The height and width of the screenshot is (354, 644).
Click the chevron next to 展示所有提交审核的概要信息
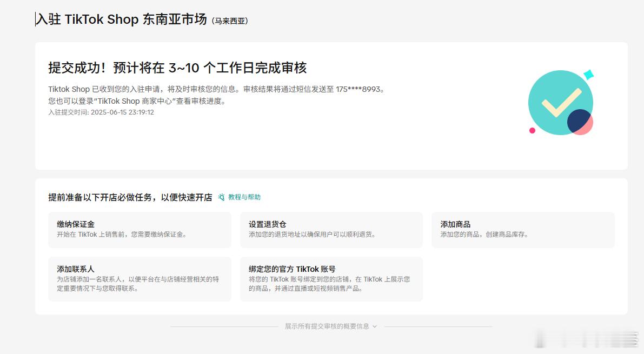(x=374, y=326)
